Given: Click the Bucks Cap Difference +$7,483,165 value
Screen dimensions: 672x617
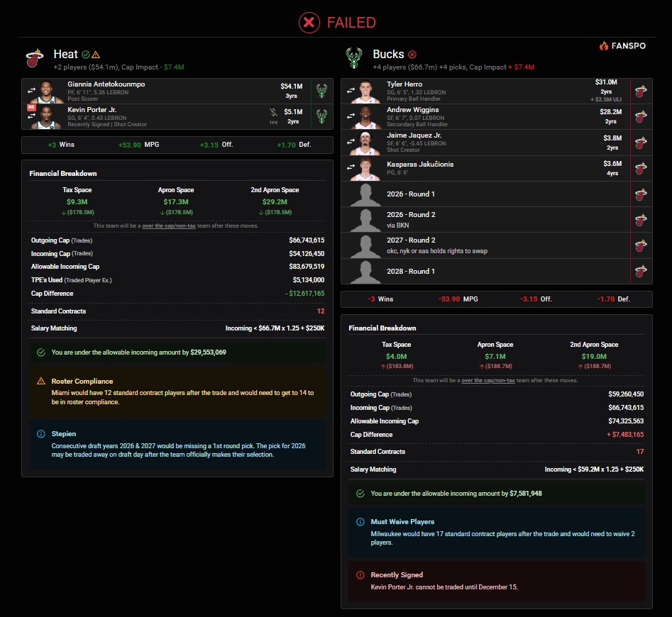Looking at the screenshot, I should (x=625, y=435).
